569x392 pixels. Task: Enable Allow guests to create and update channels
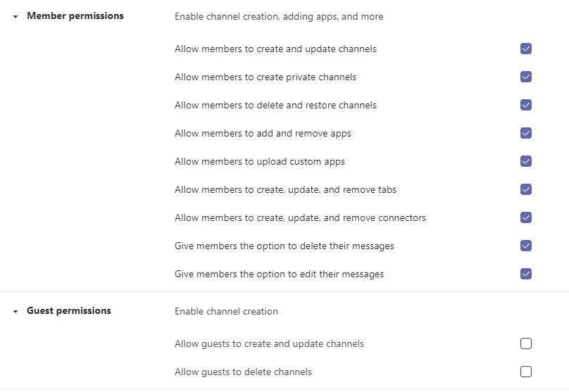pos(526,343)
